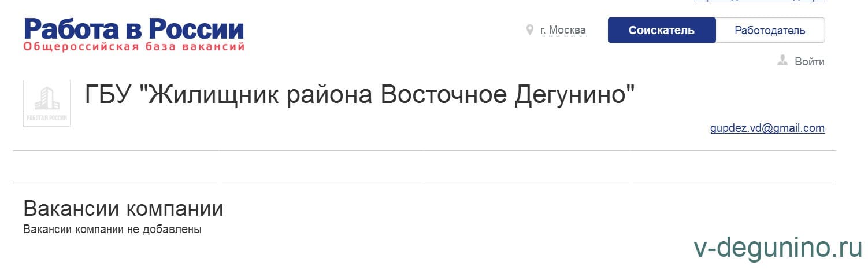Click the user silhouette icon
This screenshot has height=273, width=868.
783,61
